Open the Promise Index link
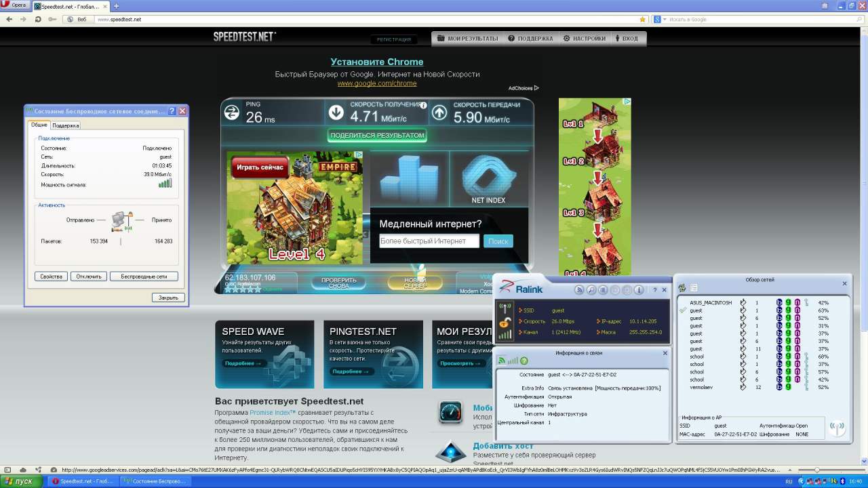The width and height of the screenshot is (868, 488). pos(273,413)
